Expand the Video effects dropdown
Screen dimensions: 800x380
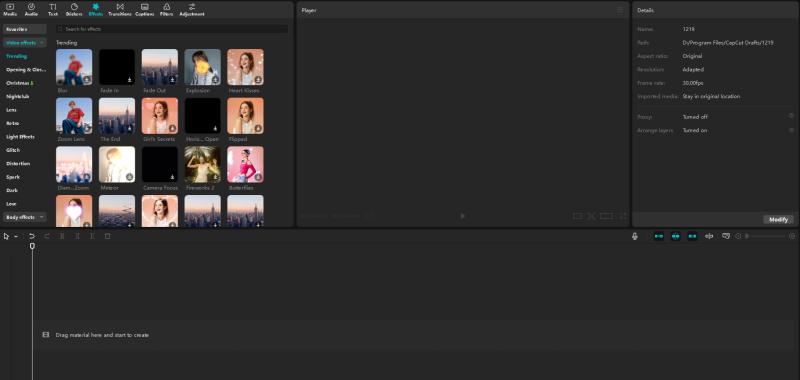24,43
